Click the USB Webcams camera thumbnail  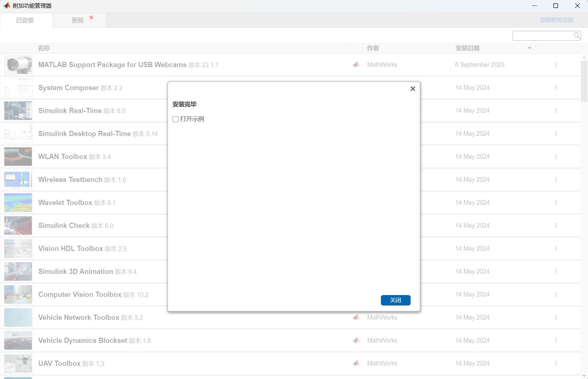(x=18, y=65)
